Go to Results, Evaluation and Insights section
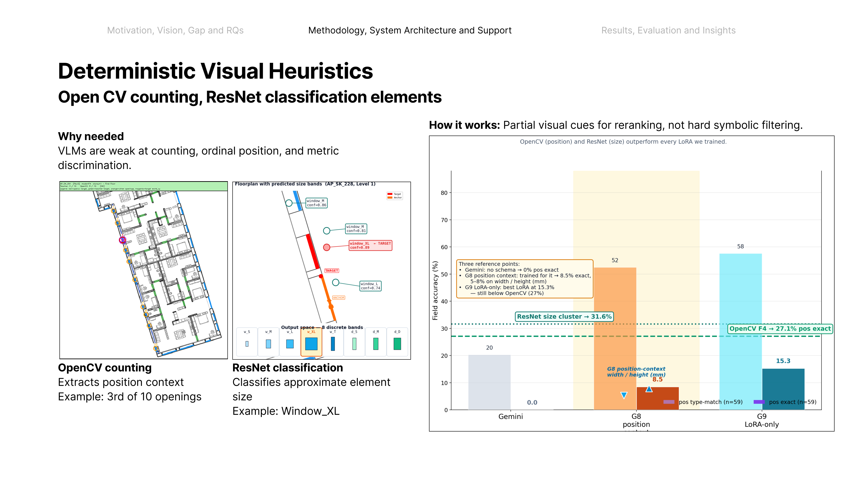The image size is (868, 488). pos(669,30)
